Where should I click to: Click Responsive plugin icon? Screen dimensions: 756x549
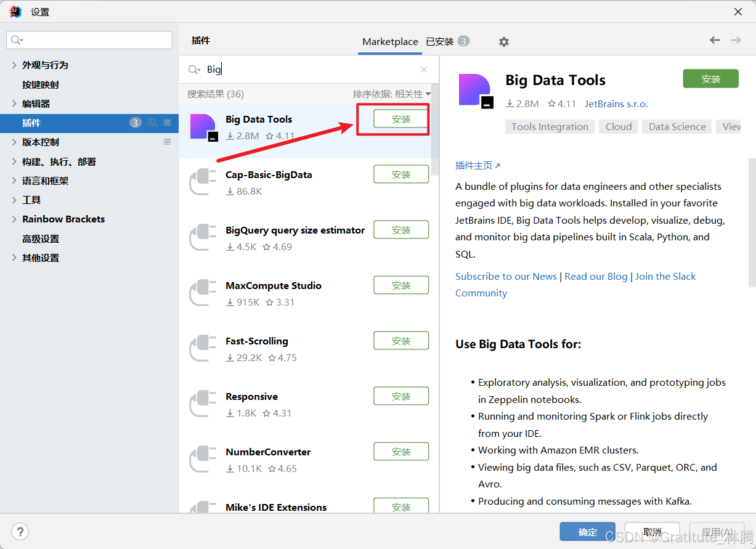click(x=203, y=405)
